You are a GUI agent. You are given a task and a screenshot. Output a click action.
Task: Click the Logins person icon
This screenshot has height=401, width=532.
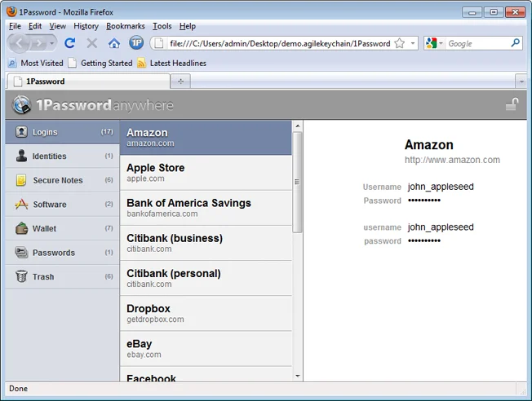click(x=21, y=131)
